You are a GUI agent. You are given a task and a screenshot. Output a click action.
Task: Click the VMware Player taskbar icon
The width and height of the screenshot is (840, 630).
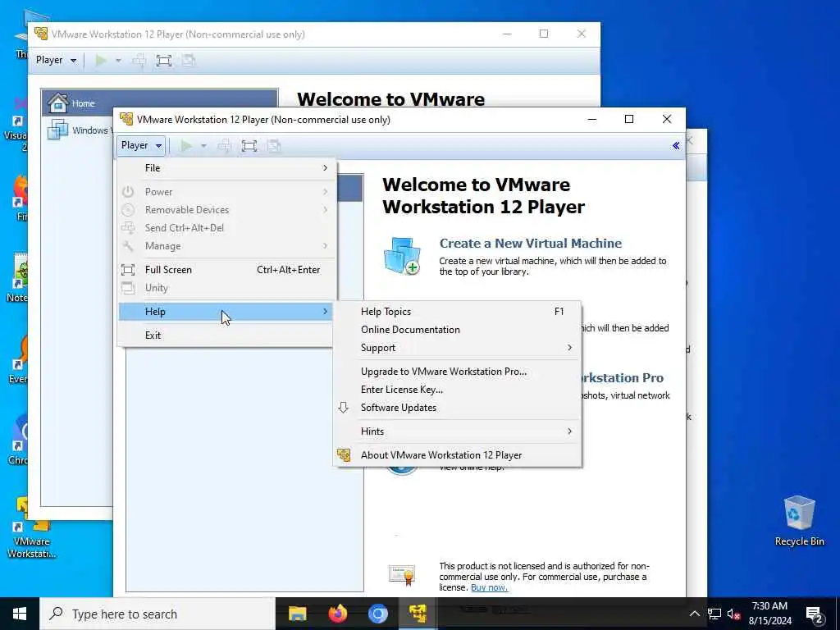point(418,614)
